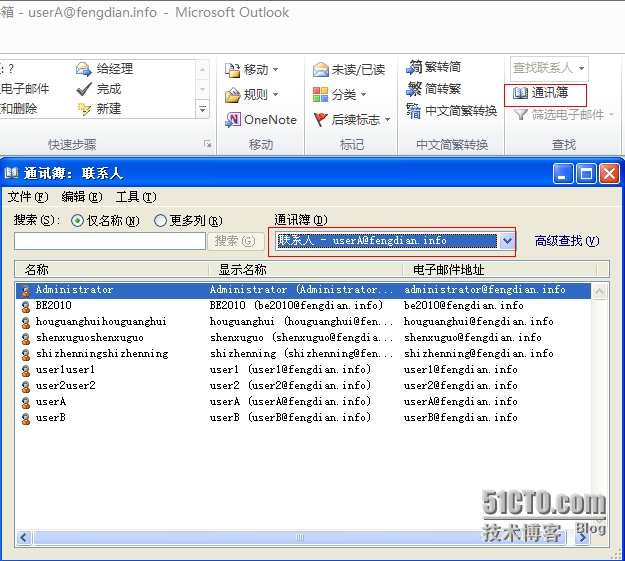Click the 新建 quick step icon
This screenshot has height=561, width=625.
[x=84, y=108]
